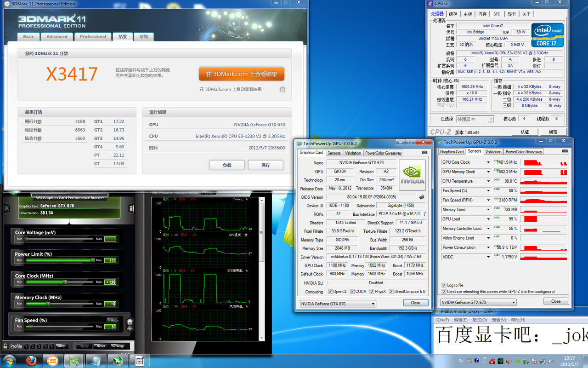Switch to the Professional tab in 3DMark
The height and width of the screenshot is (368, 588).
point(93,37)
